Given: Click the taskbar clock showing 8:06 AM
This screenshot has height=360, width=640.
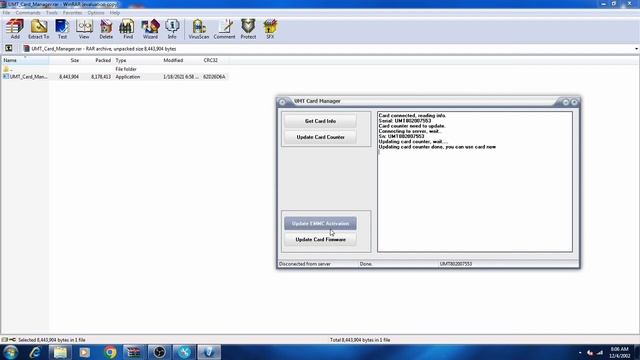Looking at the screenshot, I should (x=619, y=353).
